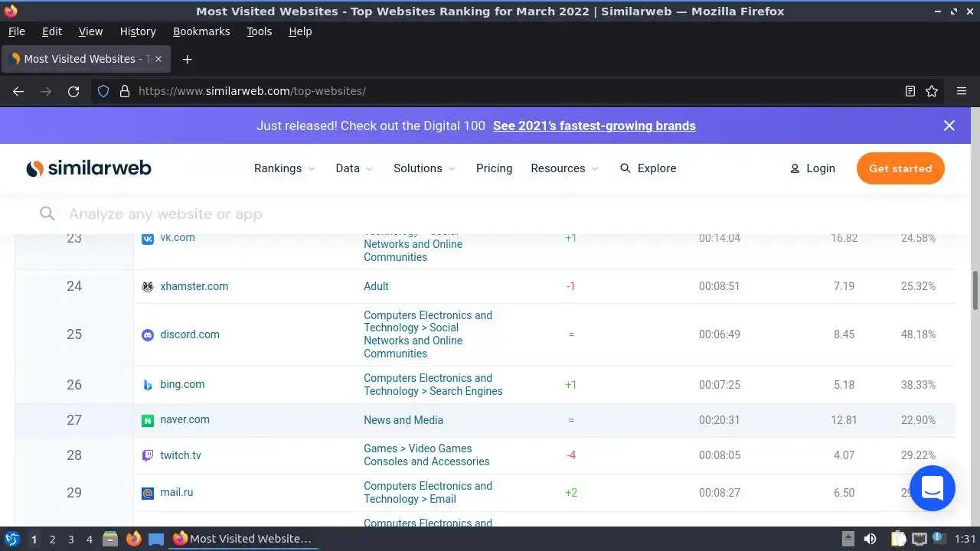The image size is (980, 551).
Task: Expand the Data dropdown
Action: 354,168
